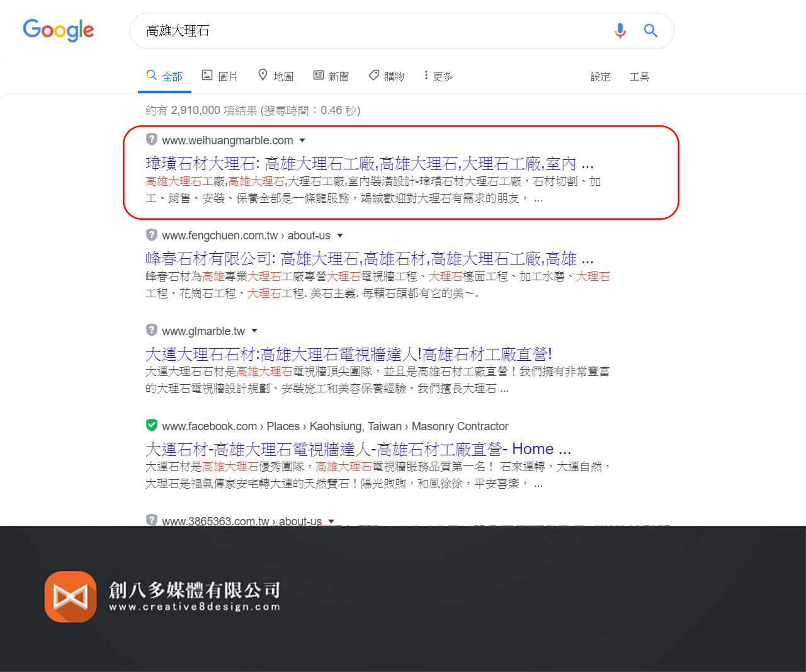The image size is (806, 672).
Task: Click the Google logo
Action: click(59, 30)
